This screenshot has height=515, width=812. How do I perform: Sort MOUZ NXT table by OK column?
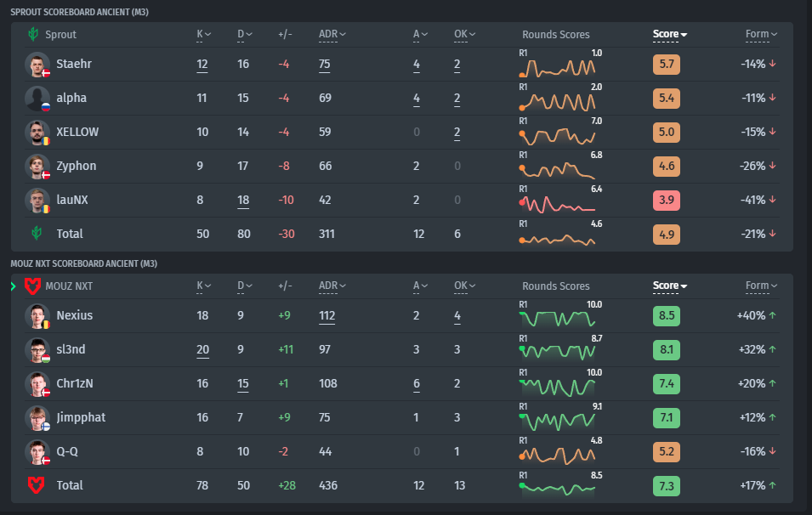464,286
